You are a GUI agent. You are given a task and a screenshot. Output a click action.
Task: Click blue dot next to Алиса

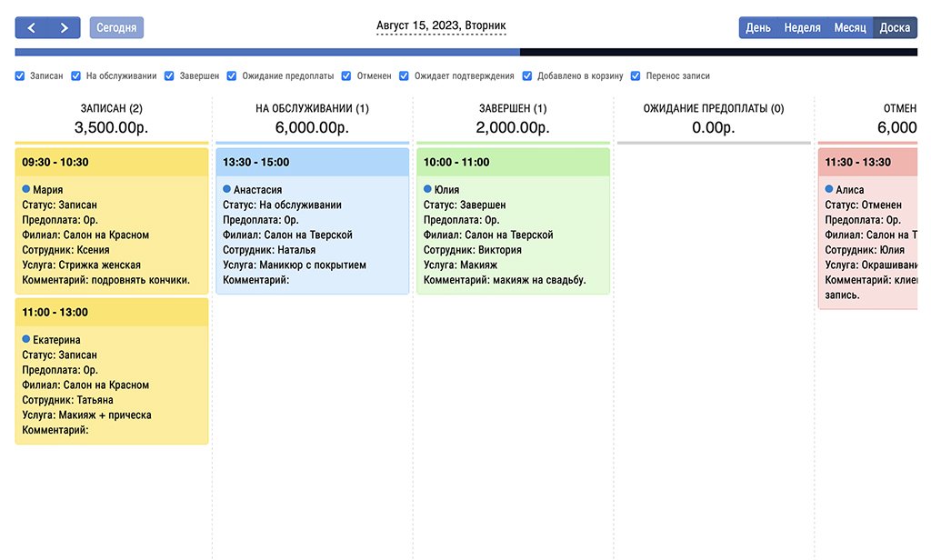(x=829, y=189)
